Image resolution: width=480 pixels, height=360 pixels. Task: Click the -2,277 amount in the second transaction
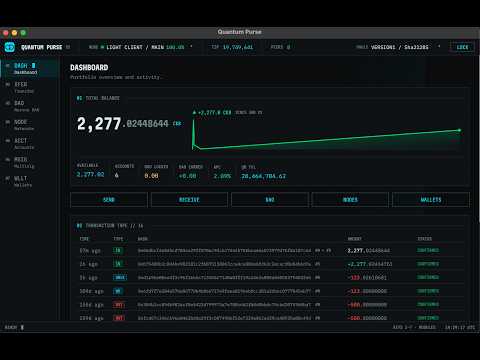pos(370,264)
